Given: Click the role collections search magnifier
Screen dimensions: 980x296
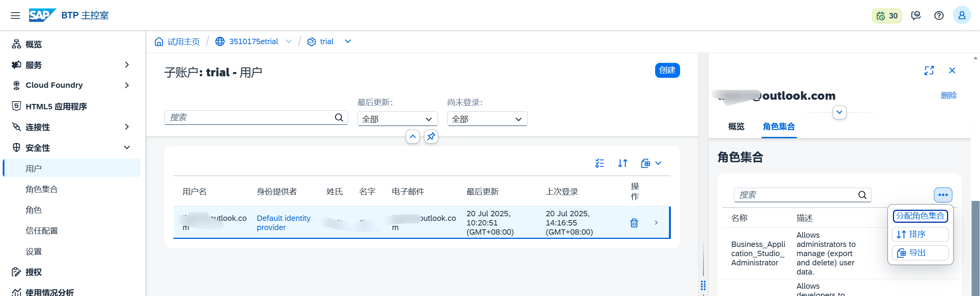Looking at the screenshot, I should pyautogui.click(x=863, y=195).
